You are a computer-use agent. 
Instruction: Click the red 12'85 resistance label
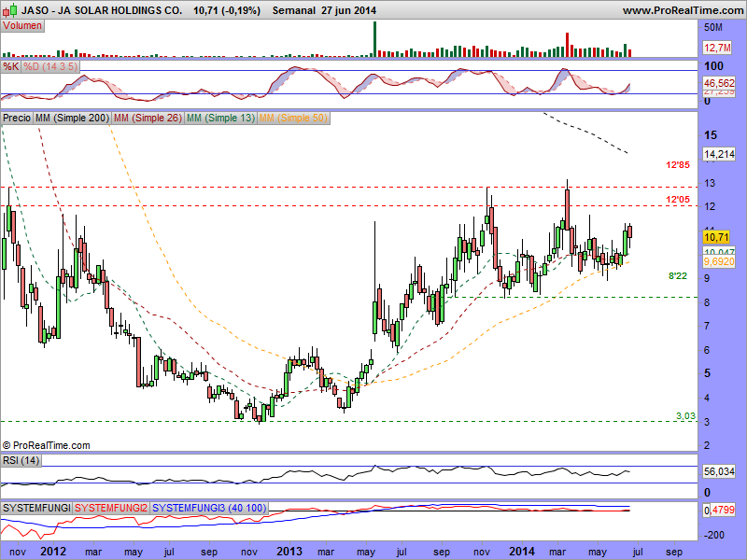678,165
